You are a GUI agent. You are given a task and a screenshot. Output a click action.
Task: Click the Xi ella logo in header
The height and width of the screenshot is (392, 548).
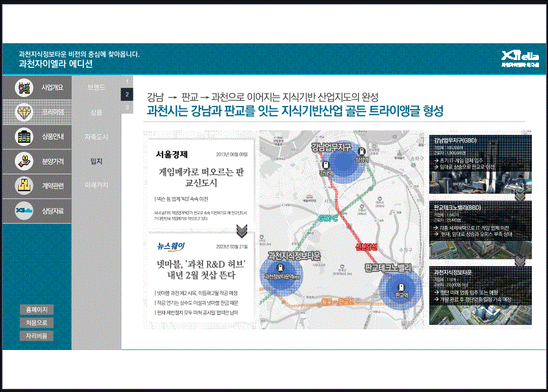click(x=520, y=59)
